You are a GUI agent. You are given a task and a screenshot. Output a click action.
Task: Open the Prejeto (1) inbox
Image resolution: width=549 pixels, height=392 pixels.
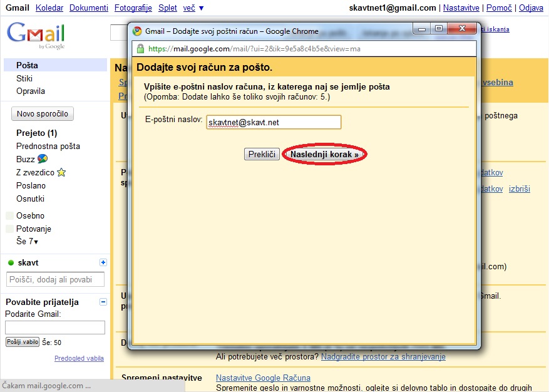tap(36, 133)
